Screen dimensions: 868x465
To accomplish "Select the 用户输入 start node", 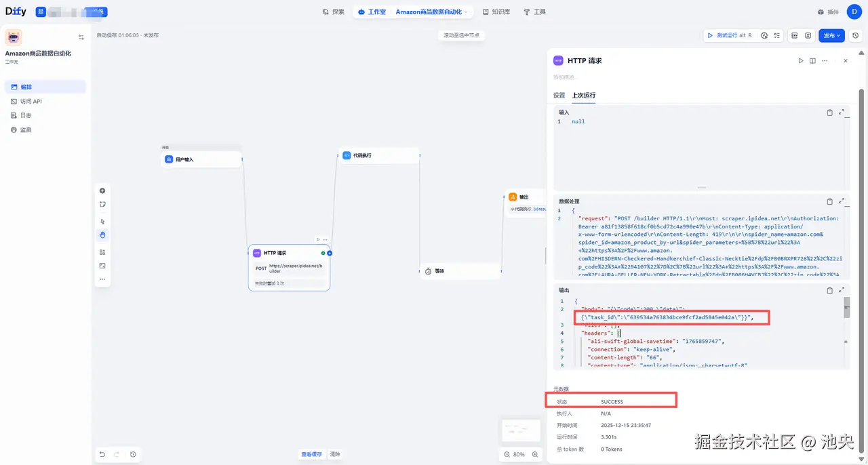I will (201, 159).
